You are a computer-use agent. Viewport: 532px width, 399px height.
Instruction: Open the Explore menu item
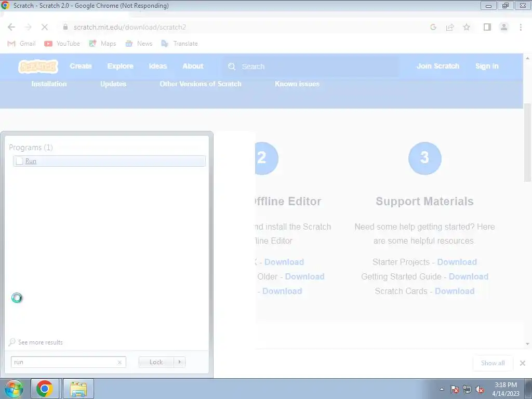(x=121, y=66)
